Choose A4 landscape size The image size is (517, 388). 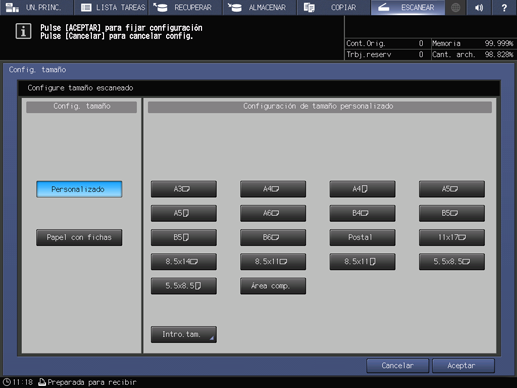coord(273,189)
